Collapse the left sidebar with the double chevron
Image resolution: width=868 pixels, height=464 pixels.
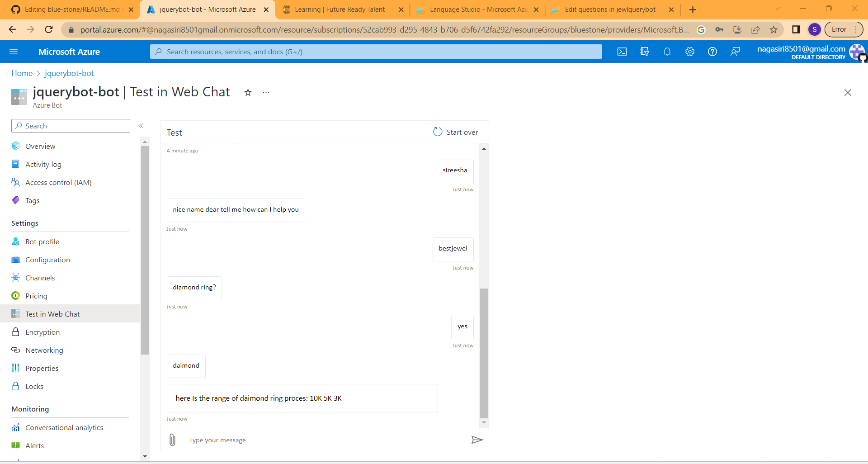point(141,126)
